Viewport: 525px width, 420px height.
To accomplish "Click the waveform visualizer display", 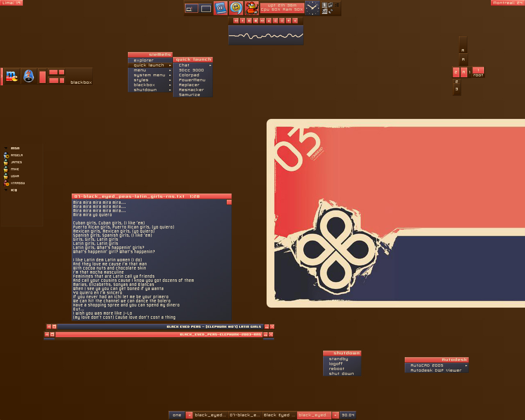I will coord(266,35).
